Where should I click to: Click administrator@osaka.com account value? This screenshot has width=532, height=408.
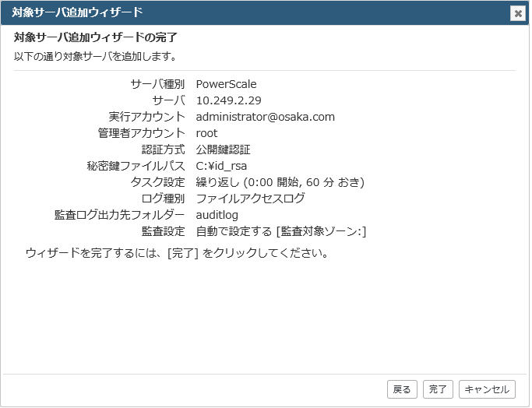(x=266, y=117)
